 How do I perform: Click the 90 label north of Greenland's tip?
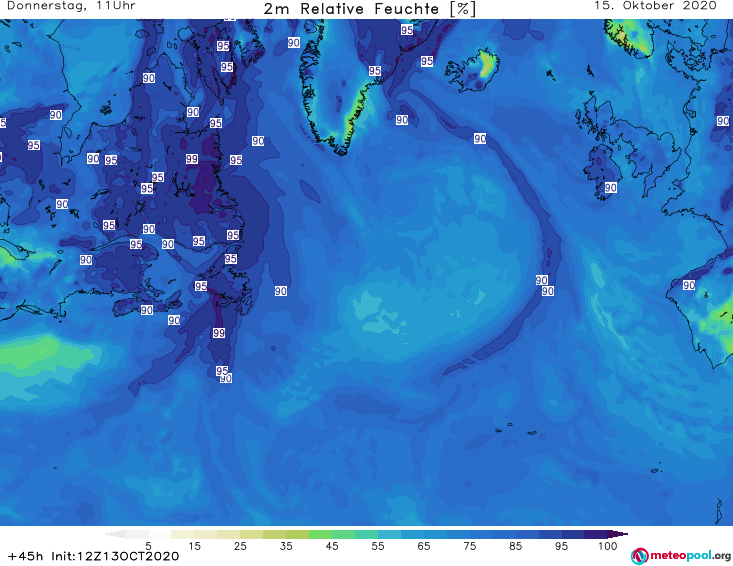293,43
